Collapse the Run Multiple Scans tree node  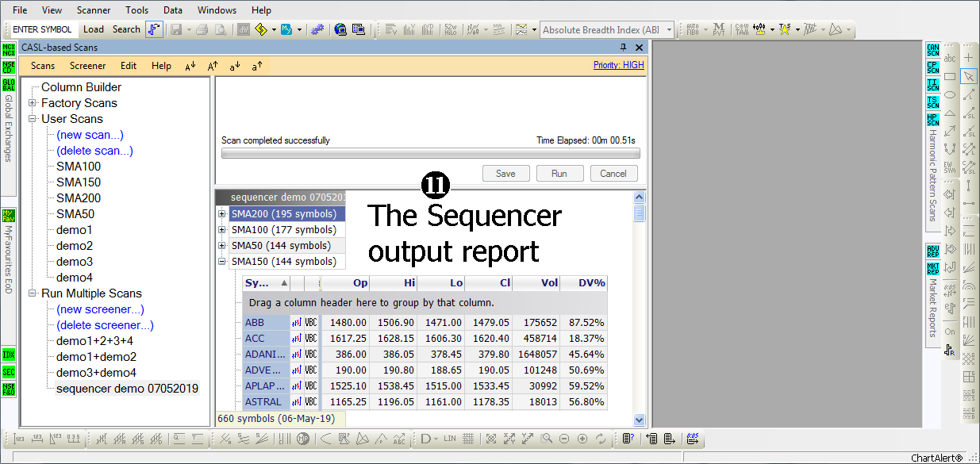[x=33, y=293]
